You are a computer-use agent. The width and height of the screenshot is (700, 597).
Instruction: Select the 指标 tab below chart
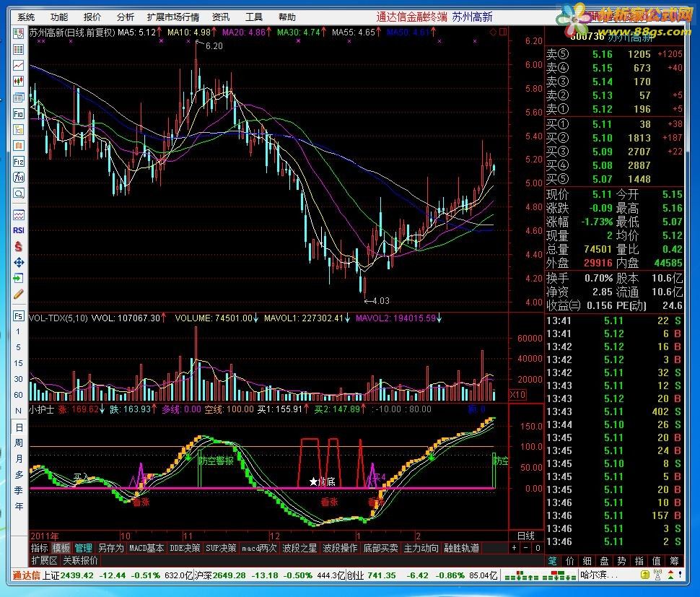tap(39, 548)
